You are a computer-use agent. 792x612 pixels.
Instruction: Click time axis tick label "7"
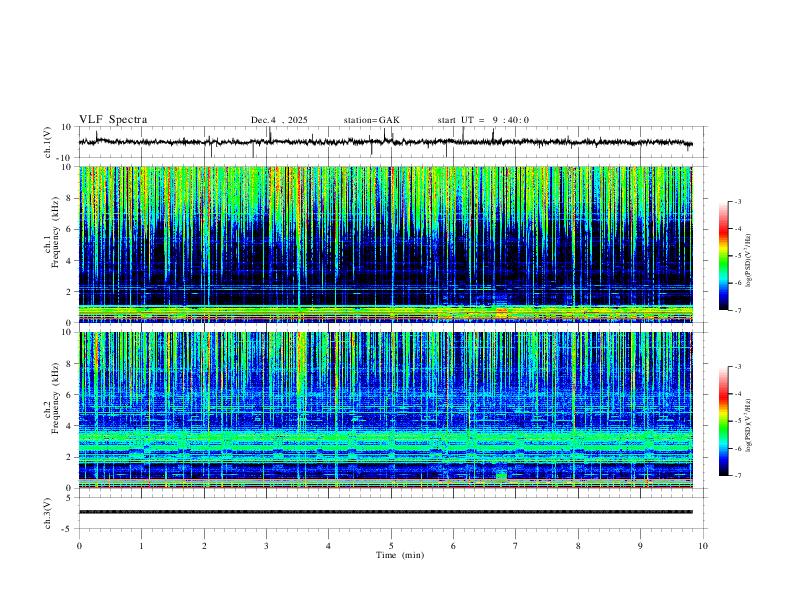point(516,546)
